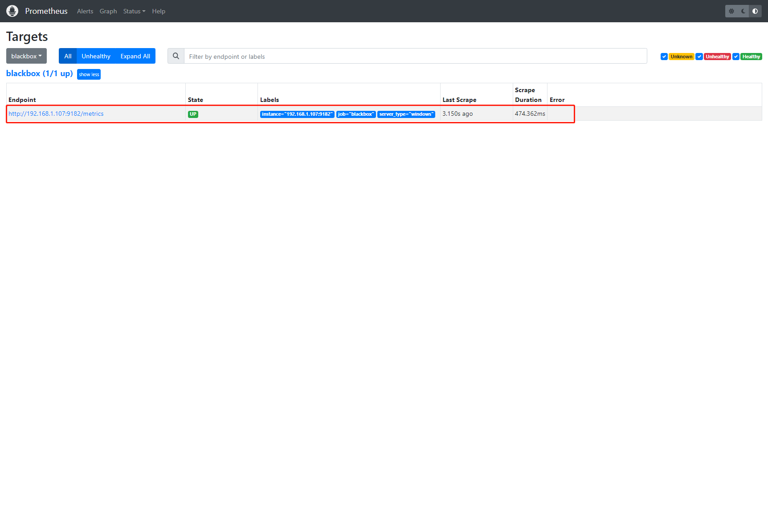This screenshot has width=768, height=532.
Task: Click the instance="192.168.1.107:9182" label badge
Action: [297, 114]
